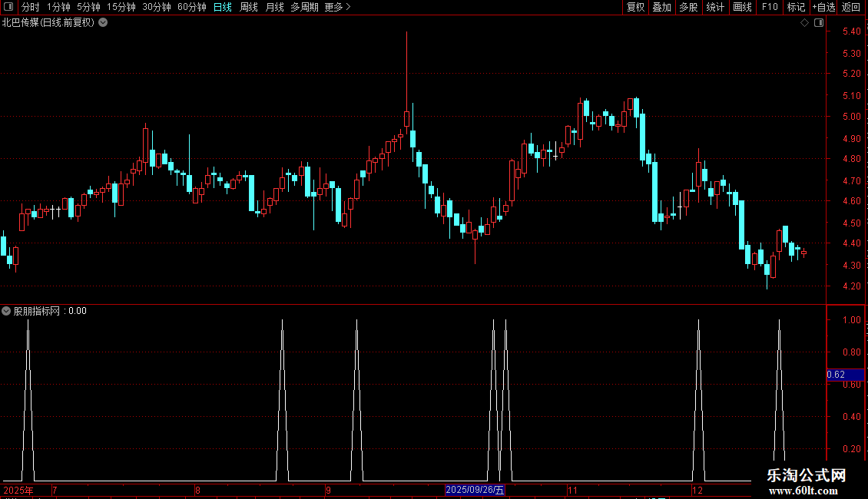Click the 0.62 indicator value marker
This screenshot has width=868, height=499.
[x=845, y=375]
